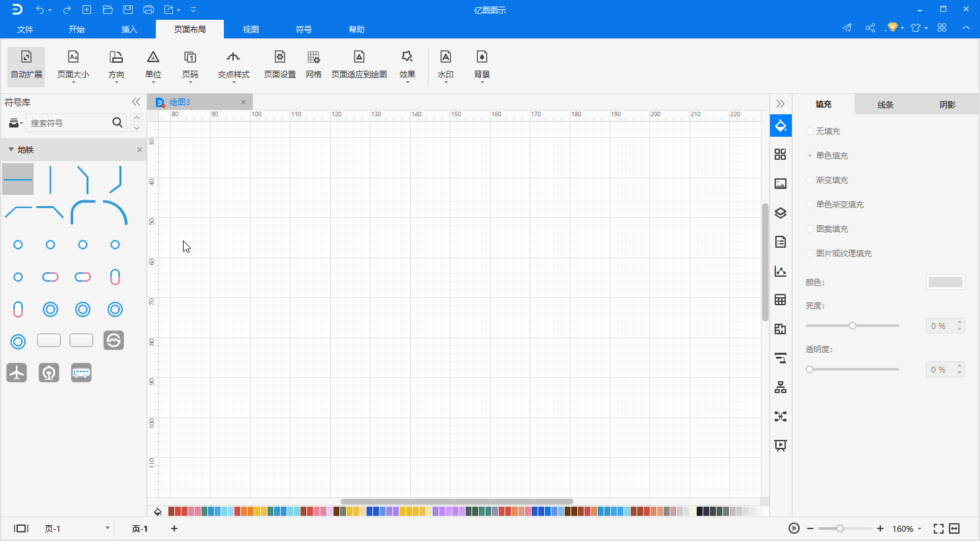Viewport: 980px width, 541px height.
Task: Switch to the Home (开始) tab
Action: click(77, 29)
